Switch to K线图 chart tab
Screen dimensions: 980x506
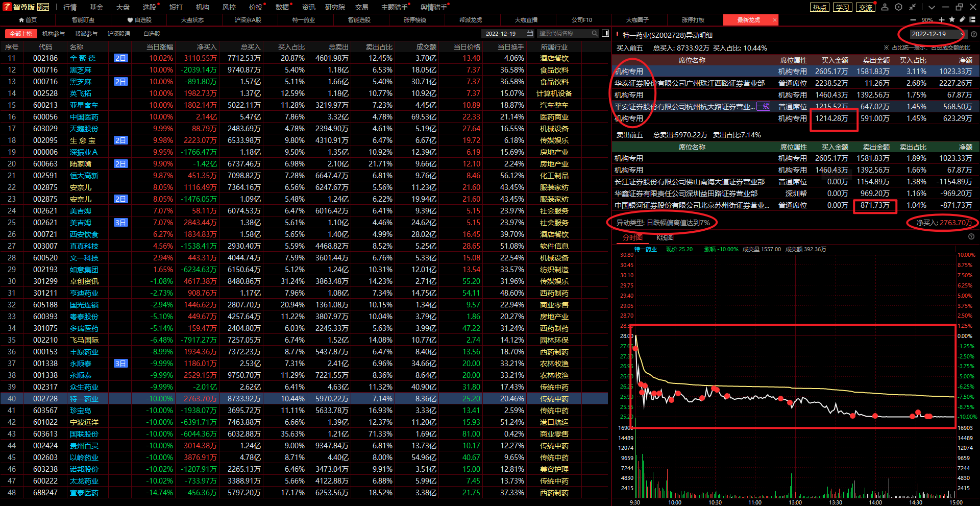(x=665, y=237)
